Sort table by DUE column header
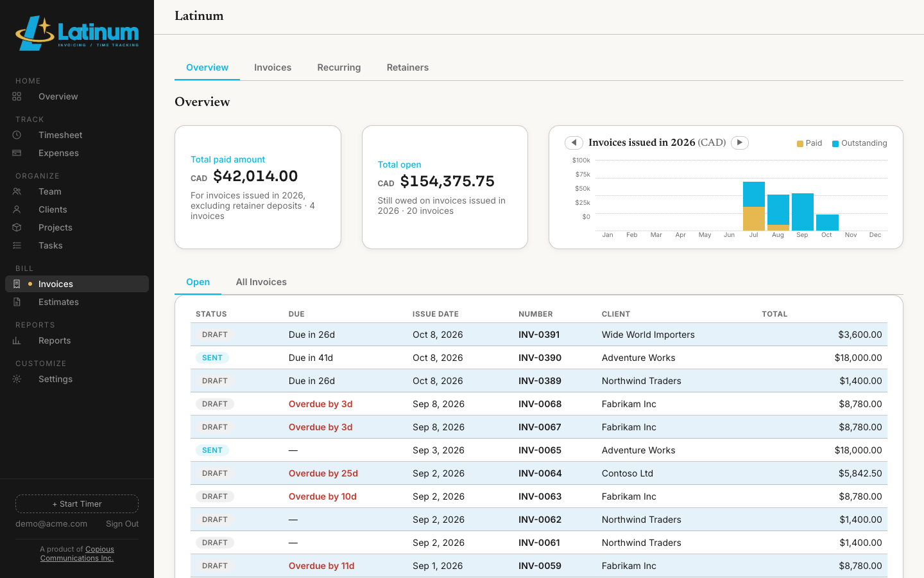 click(296, 314)
